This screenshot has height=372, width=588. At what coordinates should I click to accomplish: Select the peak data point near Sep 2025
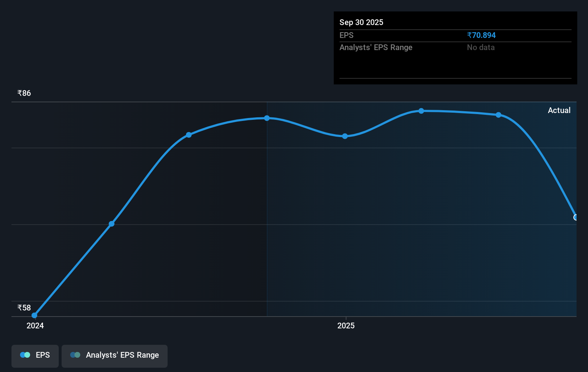click(x=421, y=111)
